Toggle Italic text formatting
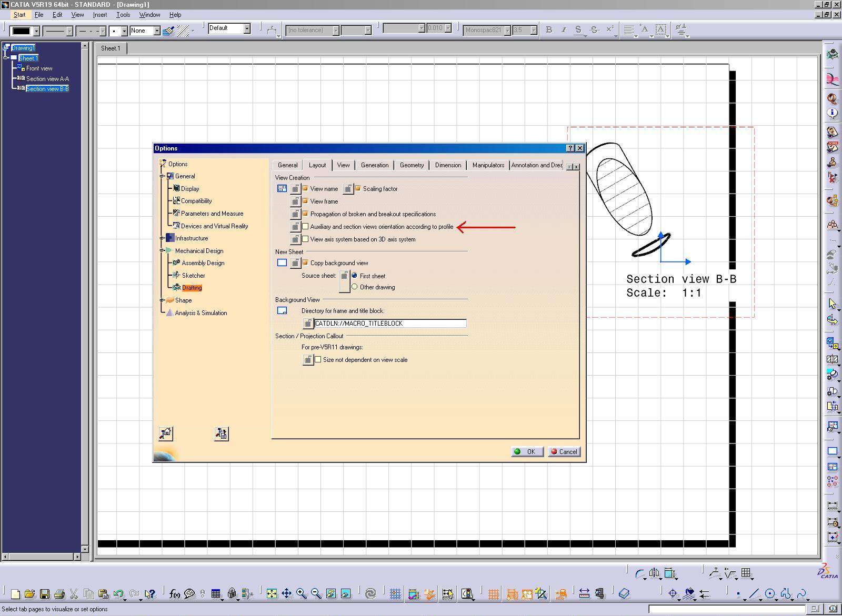Viewport: 842px width, 616px height. [x=564, y=30]
